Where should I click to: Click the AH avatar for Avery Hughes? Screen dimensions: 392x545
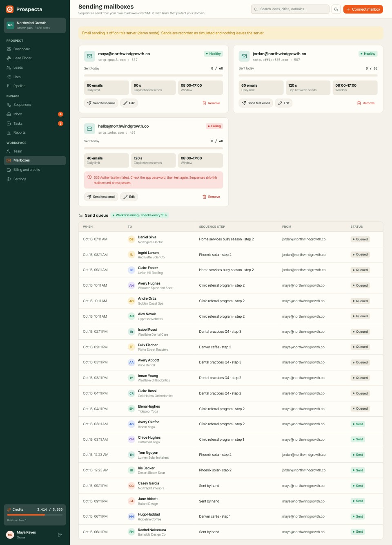point(131,285)
